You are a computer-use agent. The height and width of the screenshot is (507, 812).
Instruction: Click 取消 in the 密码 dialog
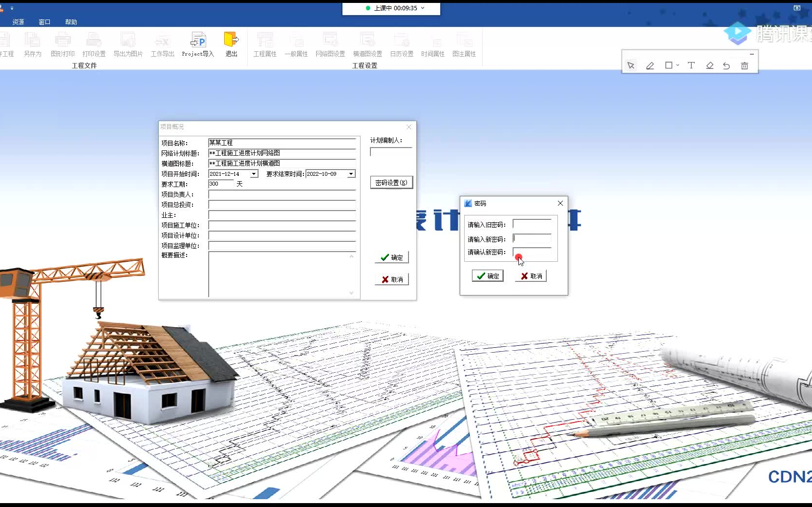pyautogui.click(x=531, y=276)
